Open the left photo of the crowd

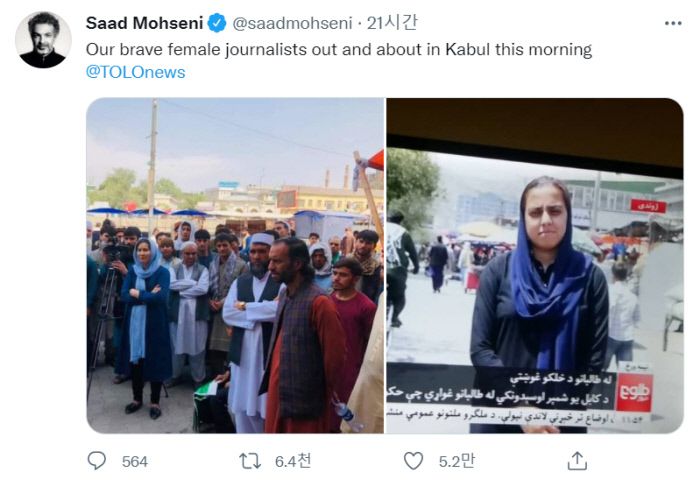(x=235, y=266)
